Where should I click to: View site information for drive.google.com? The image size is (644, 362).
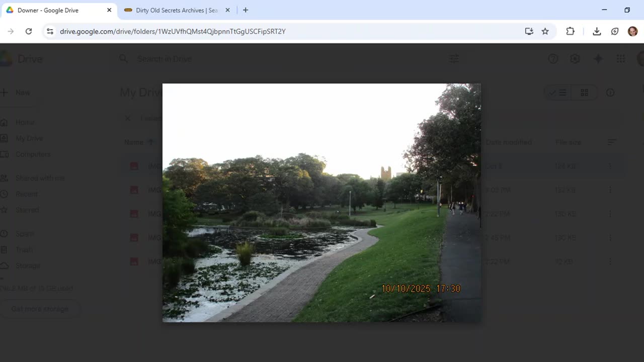50,31
